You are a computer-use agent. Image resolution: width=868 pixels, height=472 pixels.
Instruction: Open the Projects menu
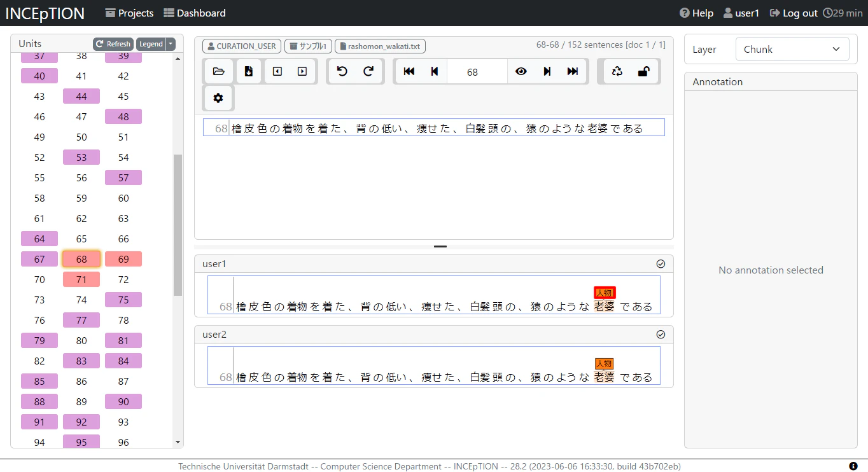click(129, 13)
